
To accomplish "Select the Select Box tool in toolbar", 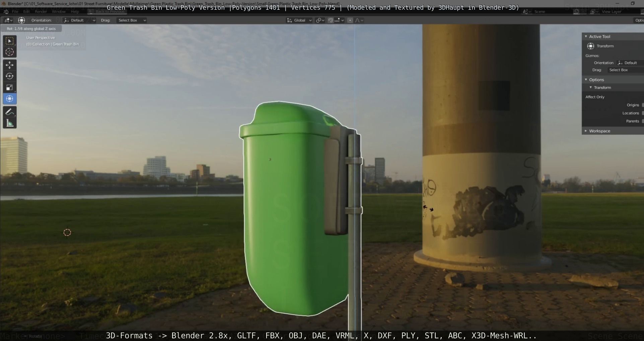I will [x=9, y=41].
